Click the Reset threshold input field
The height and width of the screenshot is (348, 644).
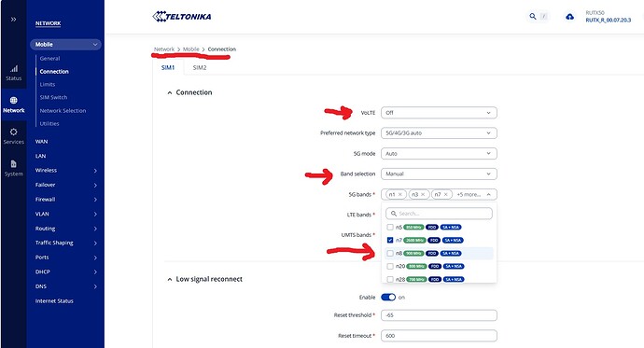click(439, 315)
